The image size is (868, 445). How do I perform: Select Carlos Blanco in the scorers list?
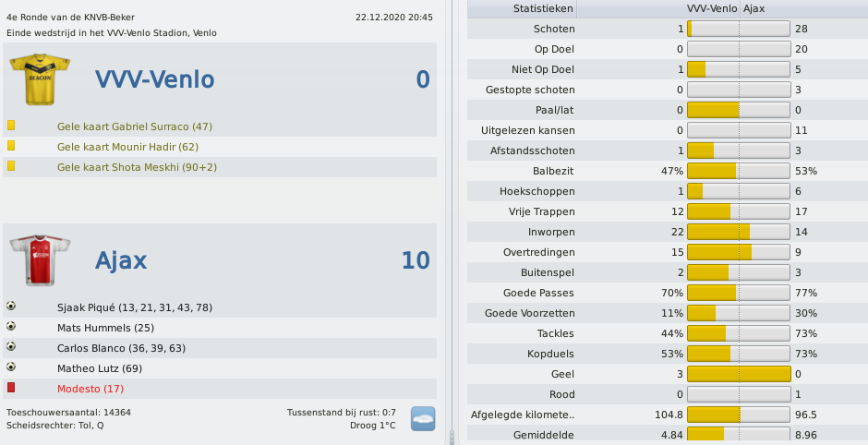tap(121, 348)
